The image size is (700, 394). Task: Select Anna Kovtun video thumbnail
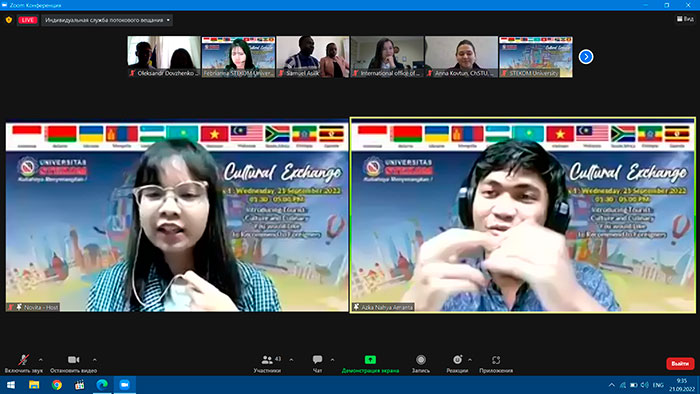coord(461,57)
